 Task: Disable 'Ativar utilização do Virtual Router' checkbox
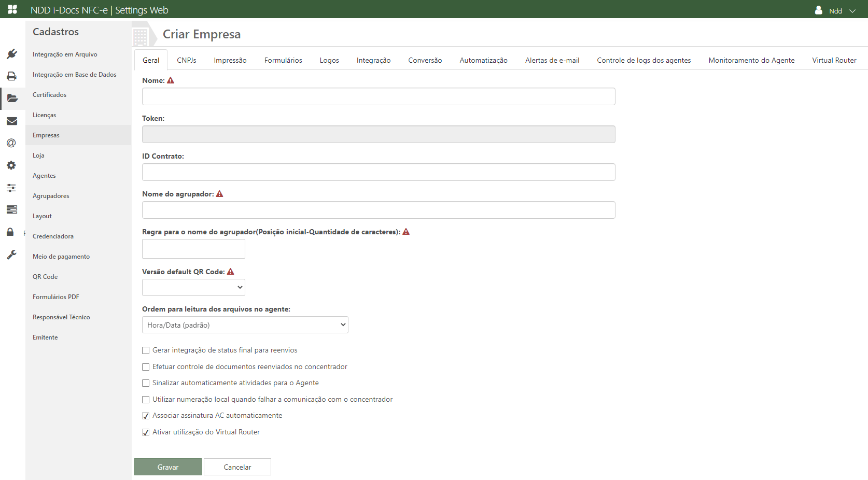pos(146,432)
